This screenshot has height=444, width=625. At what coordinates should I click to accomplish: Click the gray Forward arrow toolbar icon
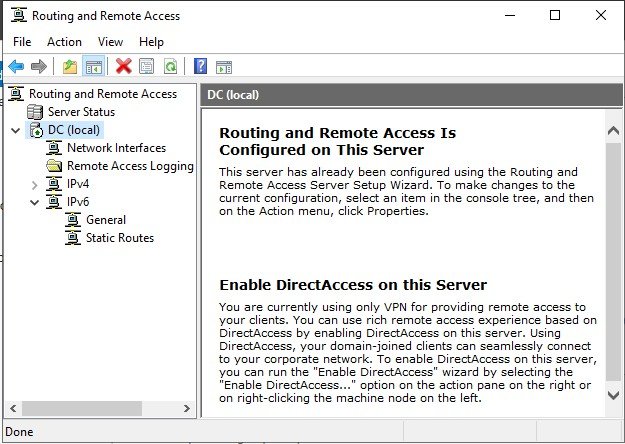pyautogui.click(x=39, y=66)
